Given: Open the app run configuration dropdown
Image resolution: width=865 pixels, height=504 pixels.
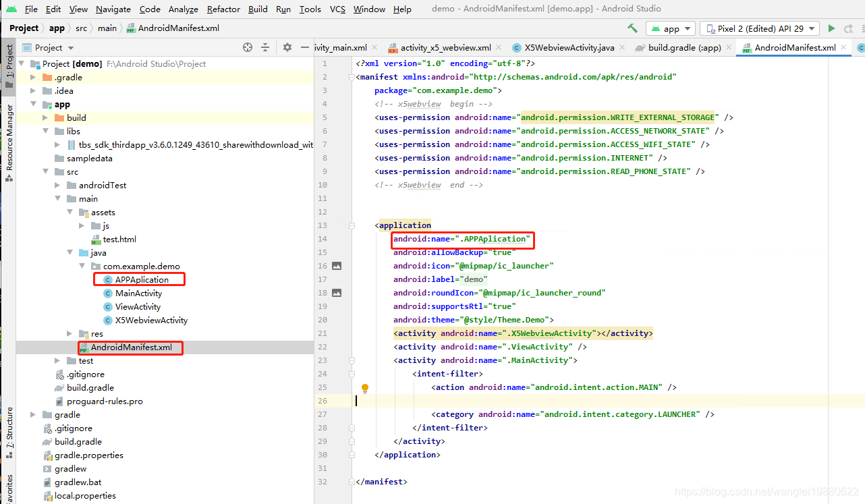Looking at the screenshot, I should click(x=670, y=28).
